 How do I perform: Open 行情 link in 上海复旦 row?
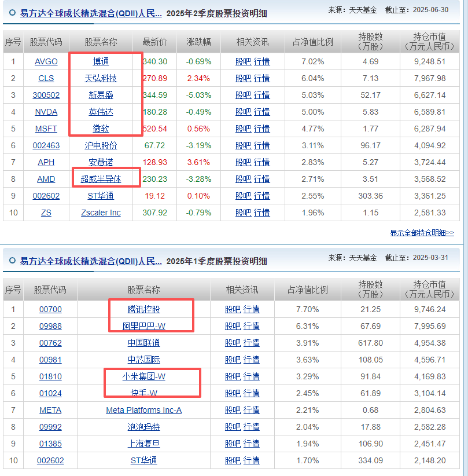click(x=251, y=444)
